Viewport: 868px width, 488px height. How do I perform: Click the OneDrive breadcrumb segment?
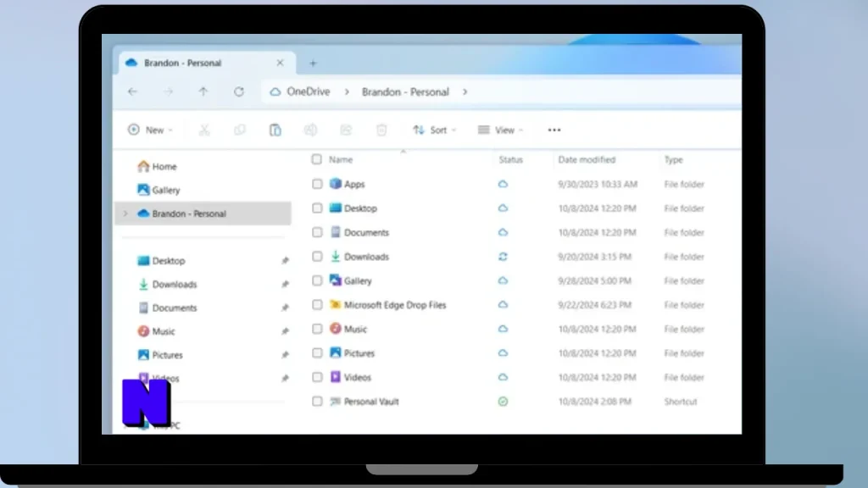(x=309, y=91)
